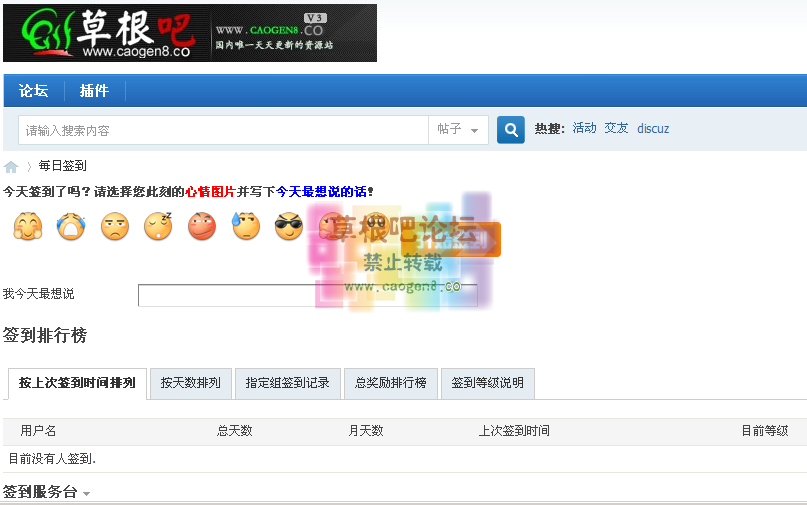Open the 论坛 navigation menu item

(x=33, y=91)
